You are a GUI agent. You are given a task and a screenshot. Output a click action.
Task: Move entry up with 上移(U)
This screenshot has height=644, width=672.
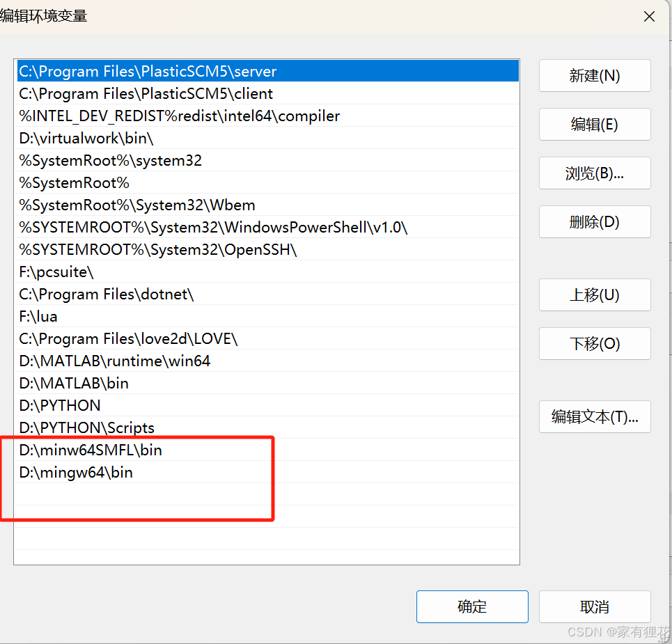click(x=595, y=294)
